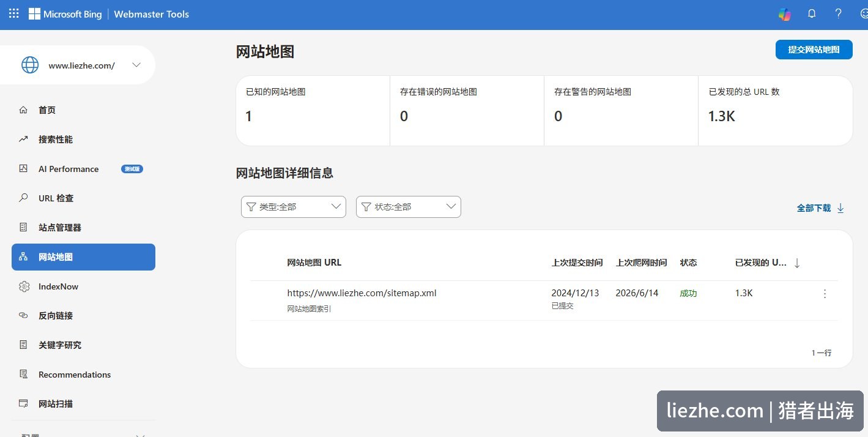868x437 pixels.
Task: Click the download arrow icon next to 全部下载
Action: tap(840, 208)
